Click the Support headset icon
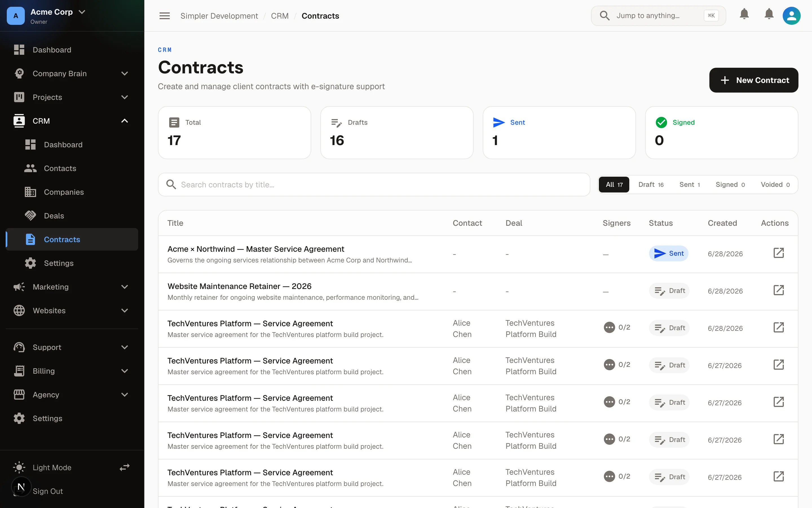The height and width of the screenshot is (508, 812). tap(19, 347)
